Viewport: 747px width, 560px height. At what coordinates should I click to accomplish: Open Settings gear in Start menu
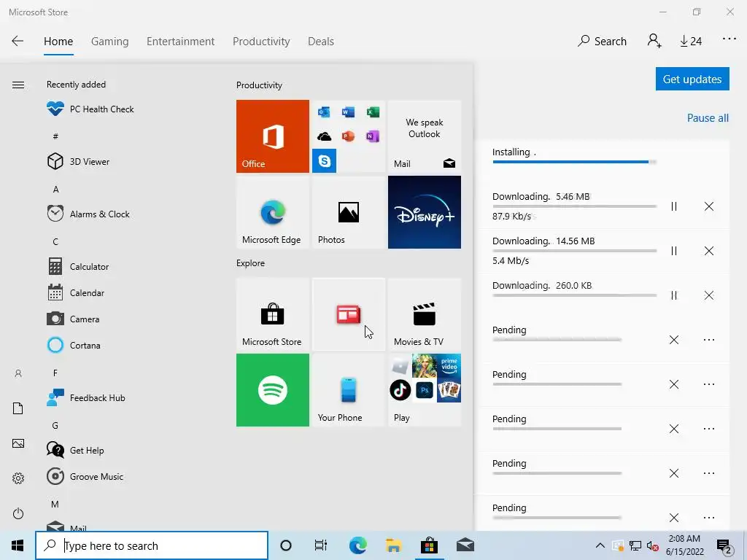pyautogui.click(x=18, y=478)
